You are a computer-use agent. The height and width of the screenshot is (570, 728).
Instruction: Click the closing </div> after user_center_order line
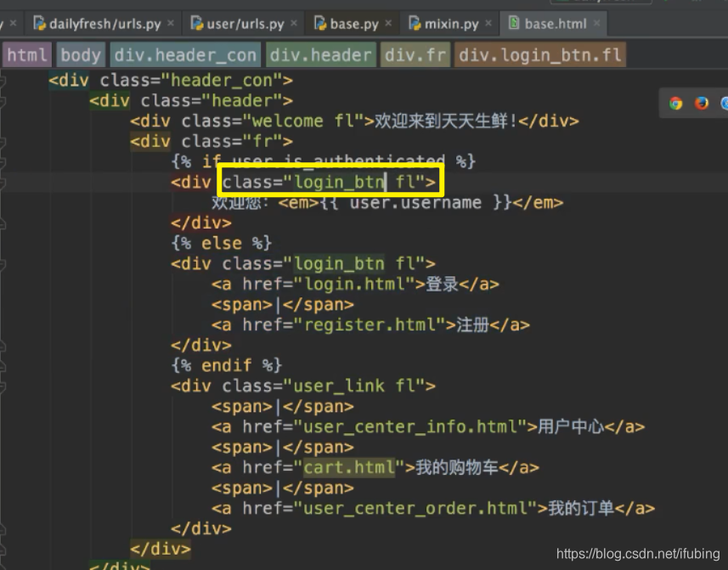[201, 528]
